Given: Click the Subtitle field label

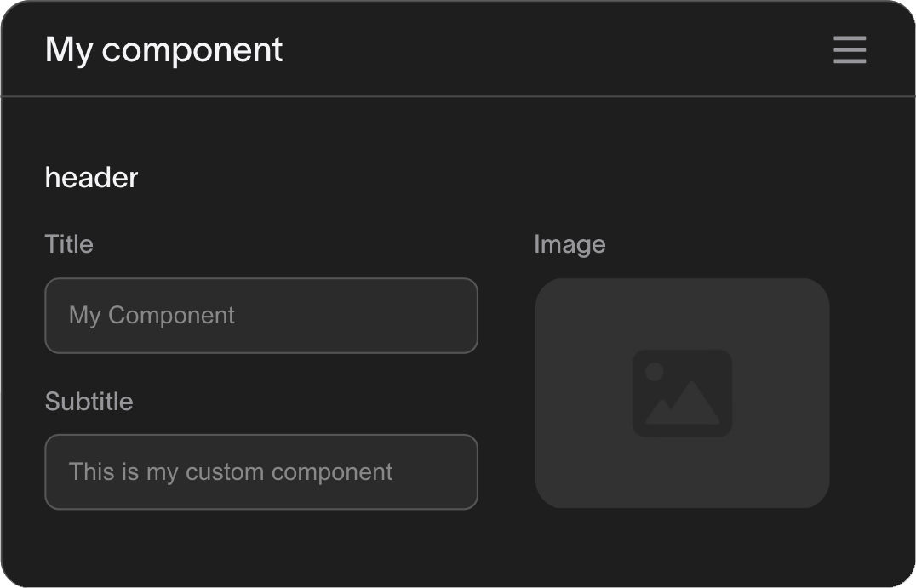Looking at the screenshot, I should pos(89,401).
